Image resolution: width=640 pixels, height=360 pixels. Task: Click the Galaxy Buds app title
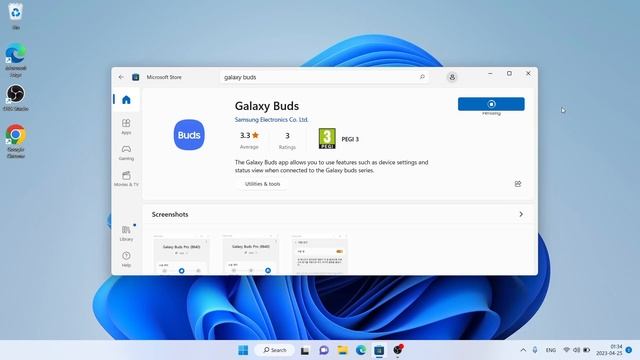tap(267, 106)
